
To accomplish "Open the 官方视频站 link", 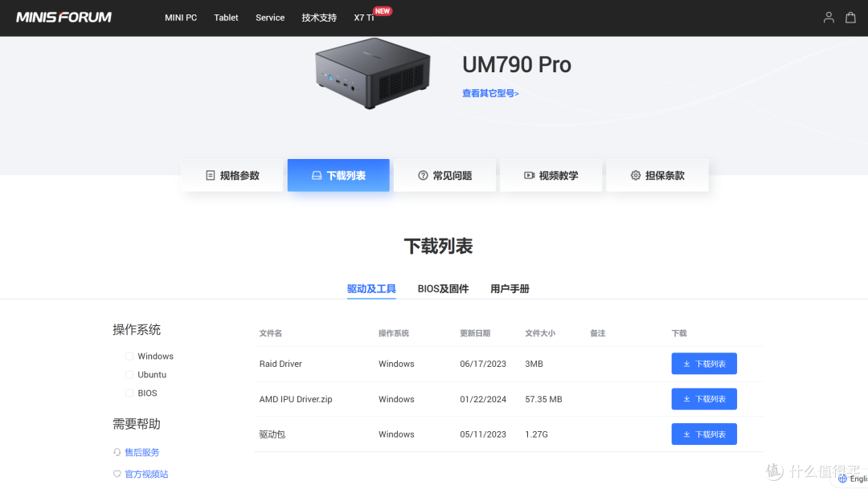I will click(146, 474).
